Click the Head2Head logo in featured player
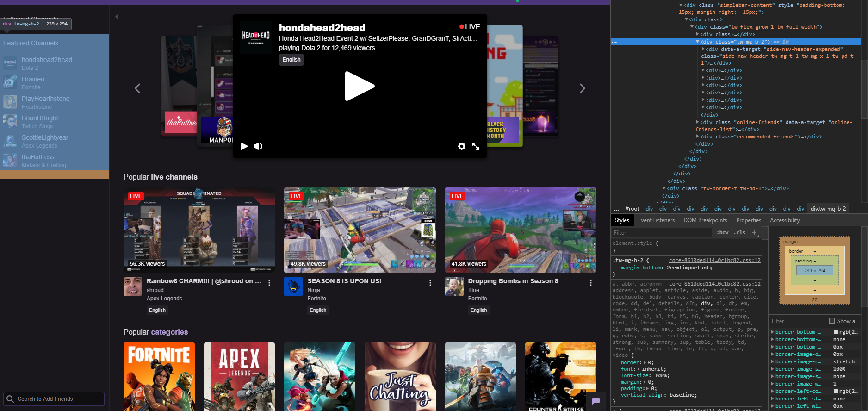The image size is (868, 411). (256, 37)
